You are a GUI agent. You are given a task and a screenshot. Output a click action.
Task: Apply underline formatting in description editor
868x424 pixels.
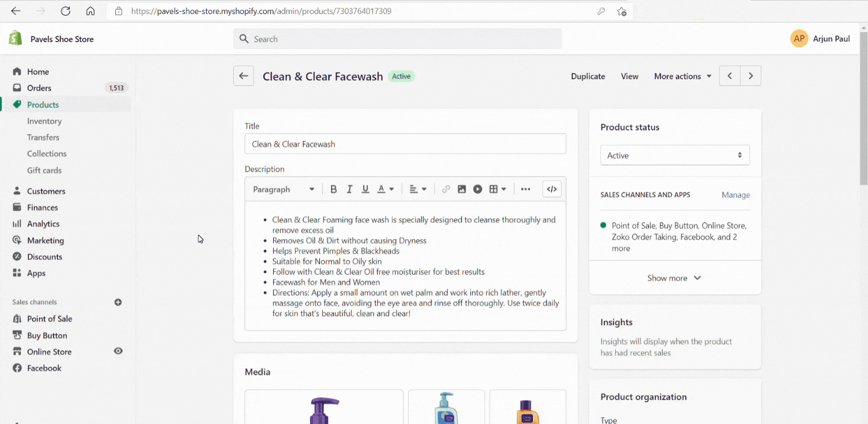(x=365, y=190)
